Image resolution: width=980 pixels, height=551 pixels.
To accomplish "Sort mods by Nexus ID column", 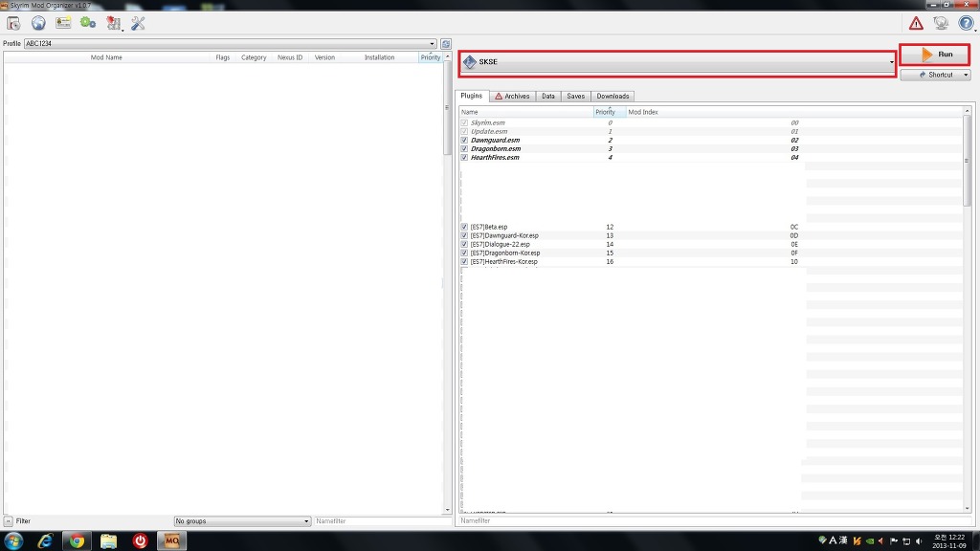I will click(x=290, y=57).
